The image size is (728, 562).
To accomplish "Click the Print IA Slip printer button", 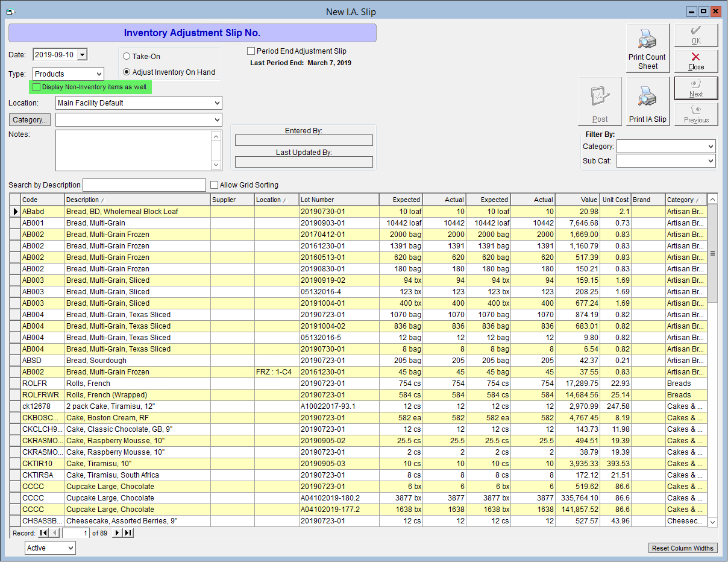I will (x=648, y=101).
